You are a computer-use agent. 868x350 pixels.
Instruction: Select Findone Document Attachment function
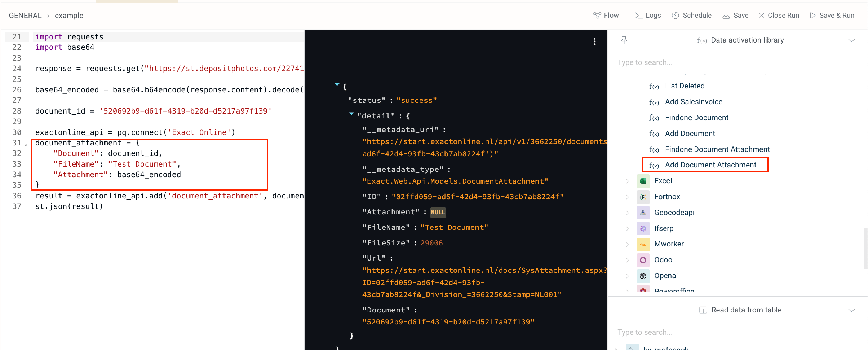717,149
